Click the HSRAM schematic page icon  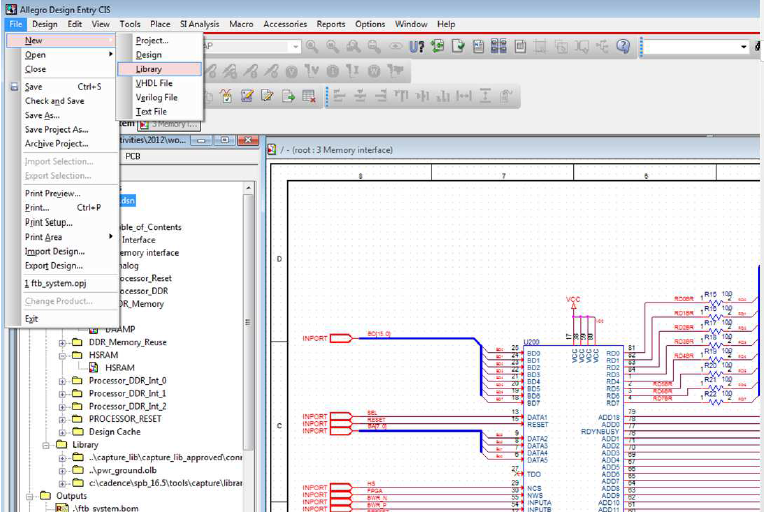pos(94,368)
